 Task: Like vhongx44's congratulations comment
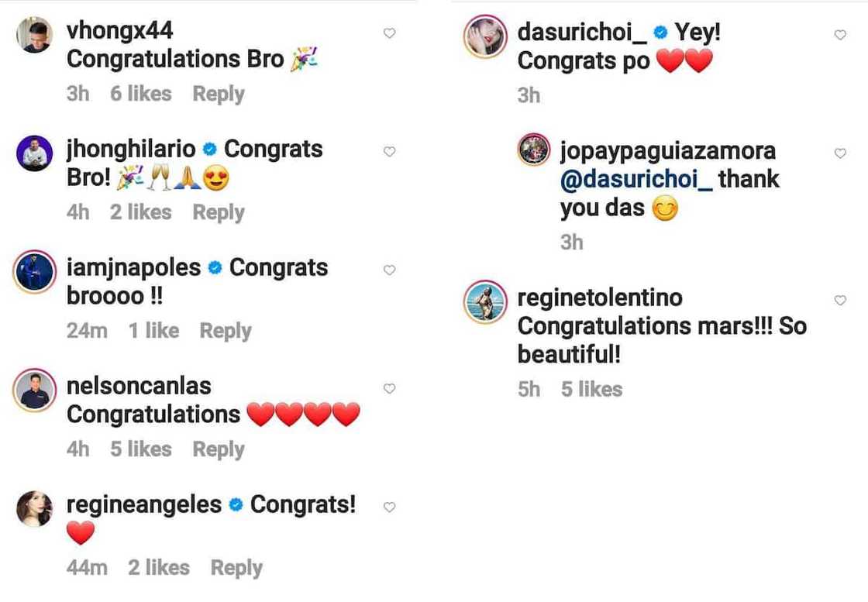390,33
